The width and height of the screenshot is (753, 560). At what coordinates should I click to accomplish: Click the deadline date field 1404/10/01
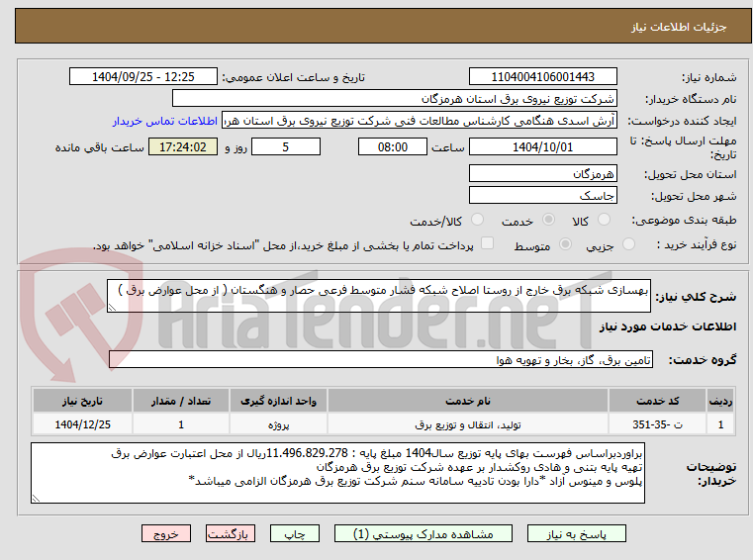pos(542,147)
